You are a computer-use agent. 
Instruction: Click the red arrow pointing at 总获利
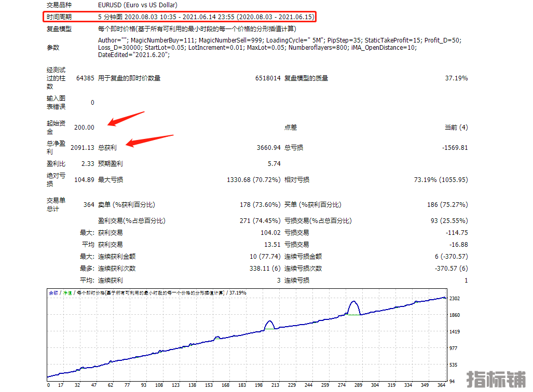(151, 141)
